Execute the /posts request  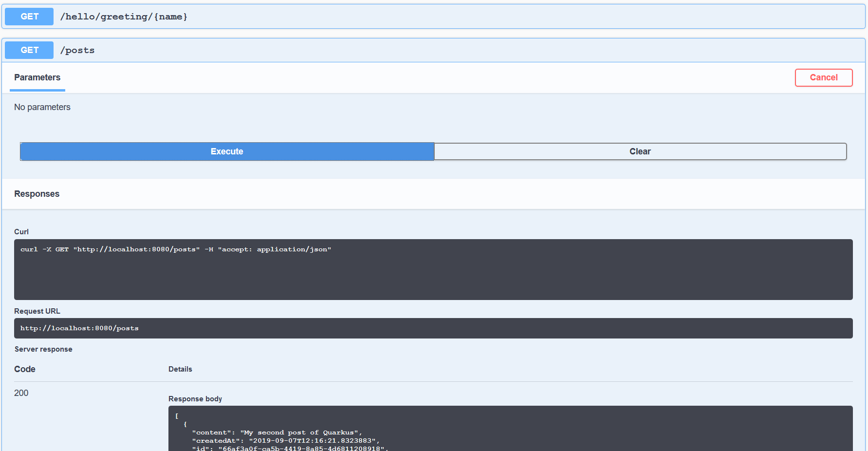227,151
